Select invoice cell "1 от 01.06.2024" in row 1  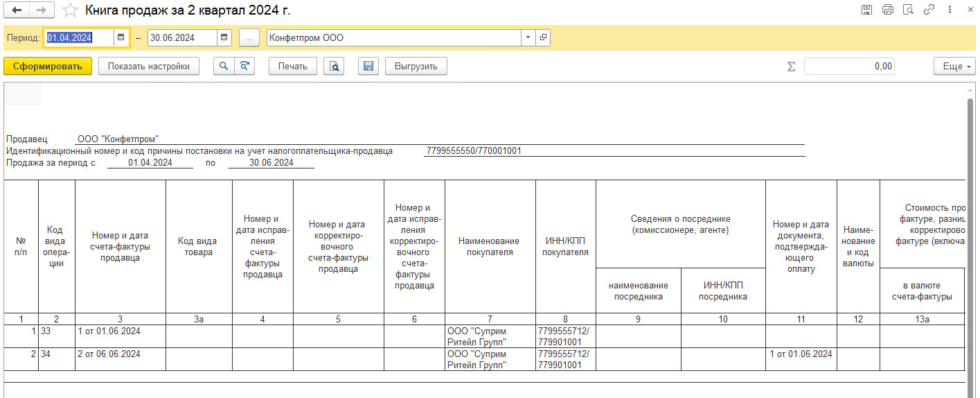click(x=121, y=336)
